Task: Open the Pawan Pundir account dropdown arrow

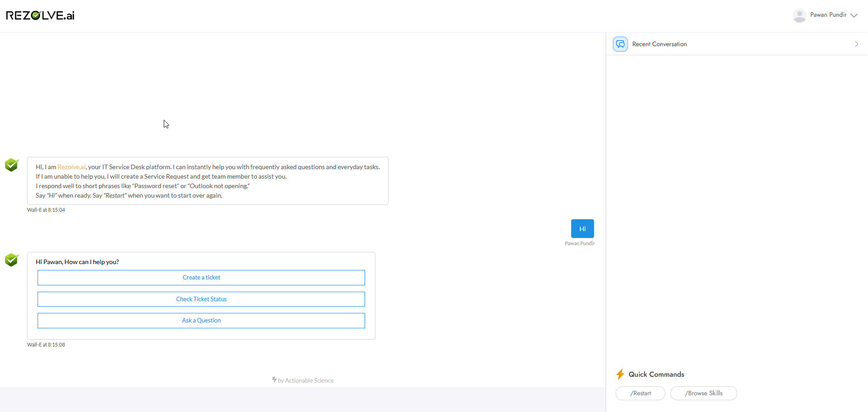Action: pos(854,15)
